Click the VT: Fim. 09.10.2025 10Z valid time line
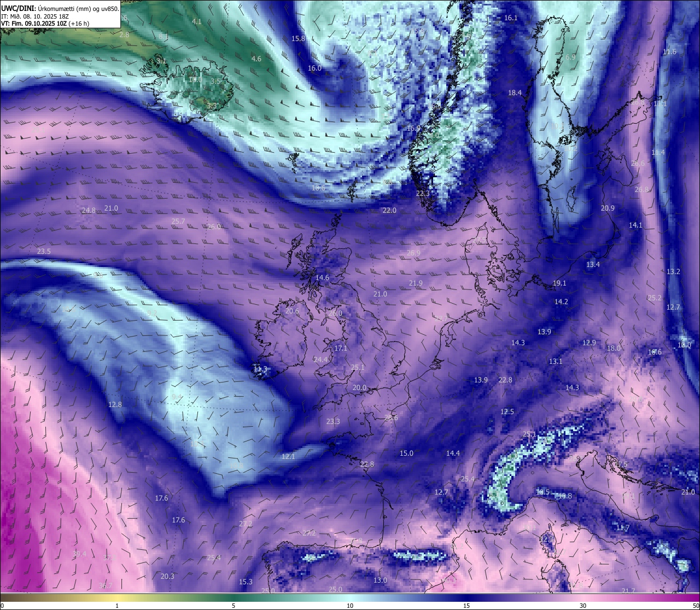The width and height of the screenshot is (700, 610). click(45, 24)
